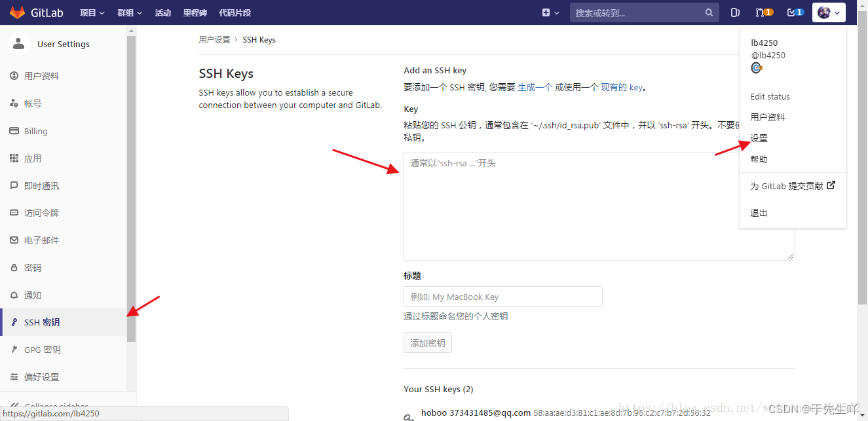The image size is (868, 421).
Task: Open 里程碑 from the top navigation
Action: pos(195,12)
